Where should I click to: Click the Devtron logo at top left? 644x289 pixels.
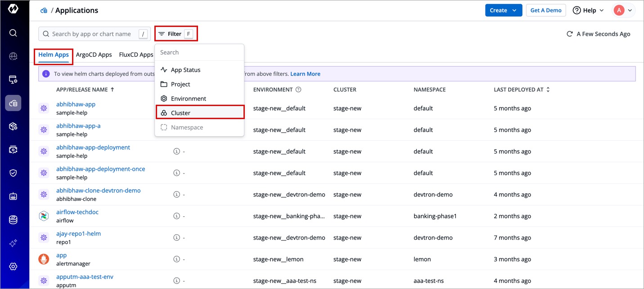13,9
